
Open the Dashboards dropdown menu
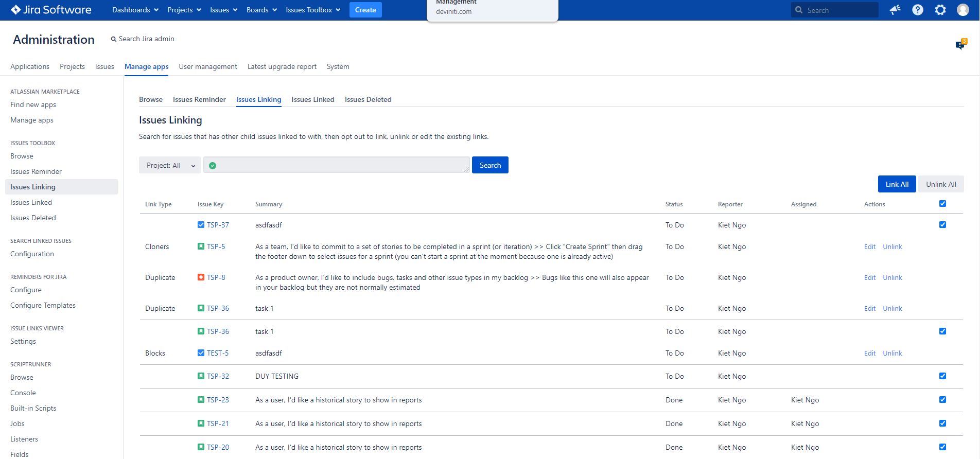click(x=135, y=10)
